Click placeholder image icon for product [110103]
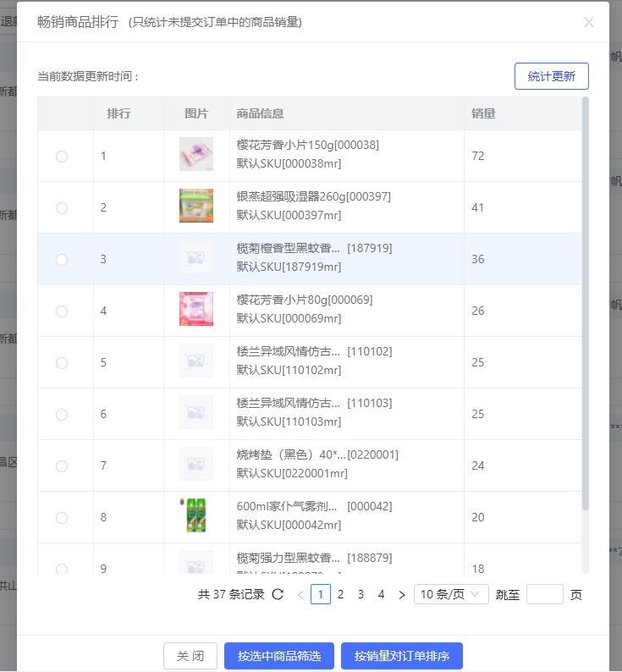 pyautogui.click(x=196, y=412)
